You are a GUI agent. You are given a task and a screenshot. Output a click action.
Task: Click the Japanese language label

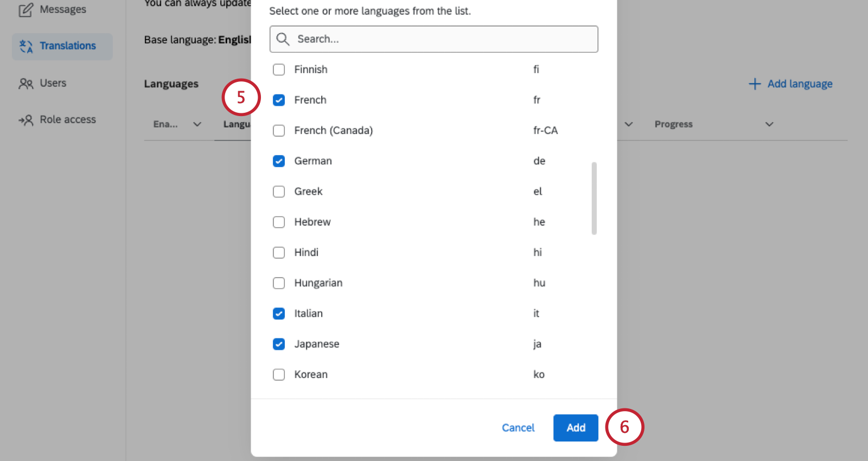click(317, 344)
